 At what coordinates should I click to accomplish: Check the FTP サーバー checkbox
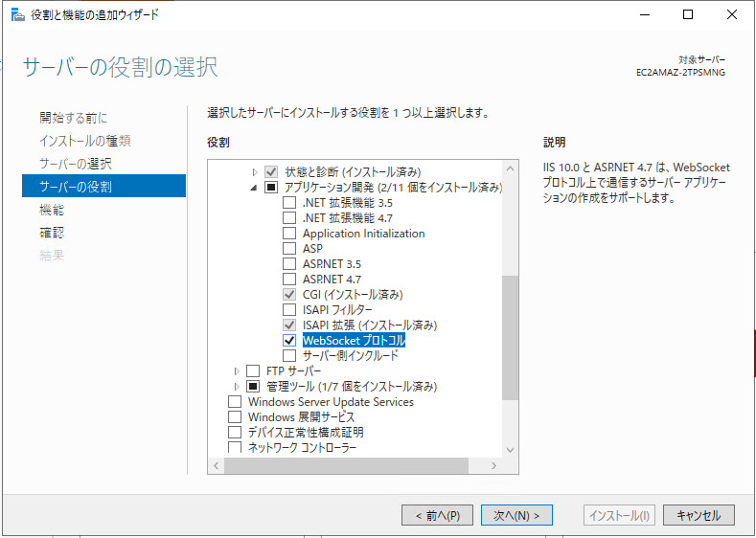pyautogui.click(x=253, y=371)
